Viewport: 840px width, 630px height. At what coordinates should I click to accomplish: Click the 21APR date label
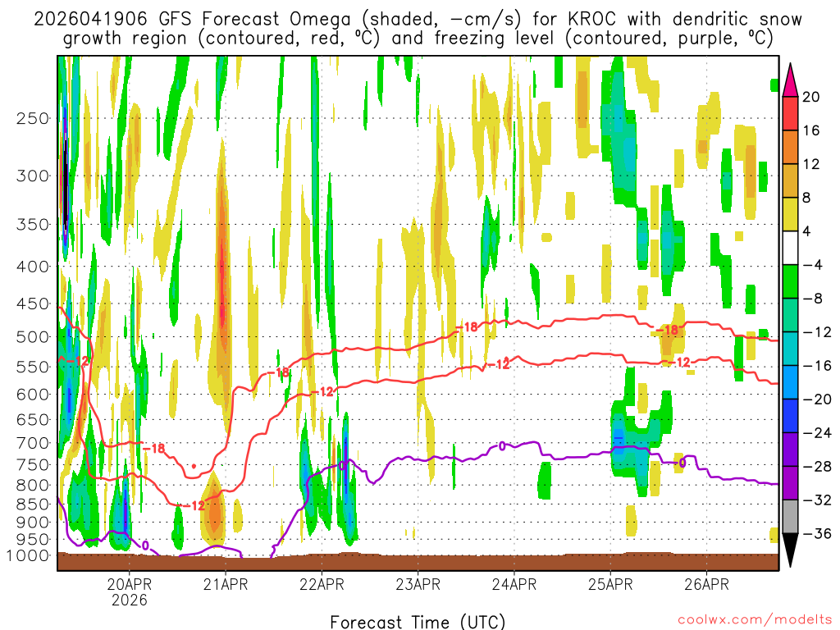[226, 584]
